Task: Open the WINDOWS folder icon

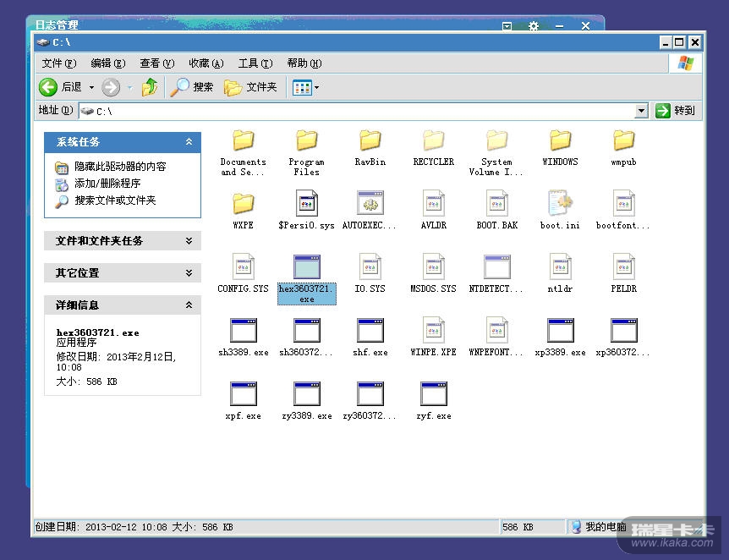Action: click(560, 141)
